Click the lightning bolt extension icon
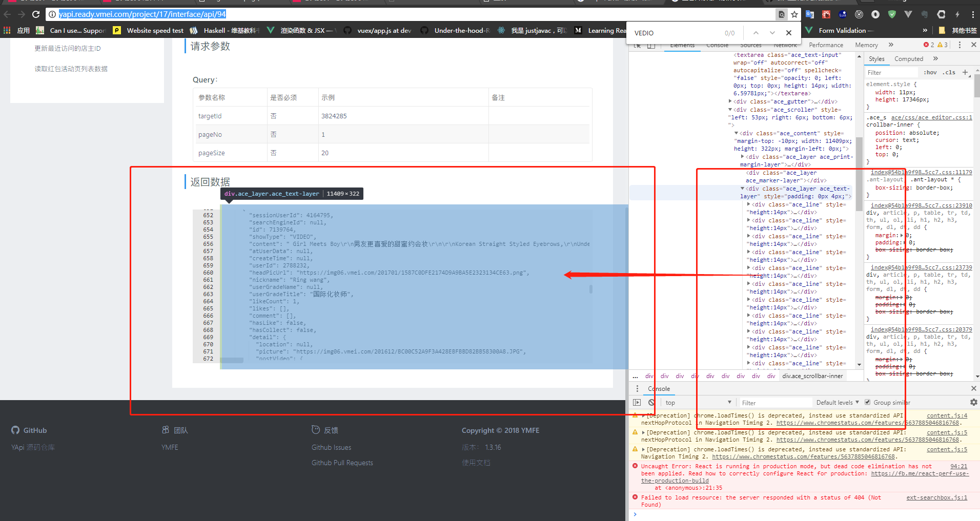The width and height of the screenshot is (980, 521). [x=957, y=14]
